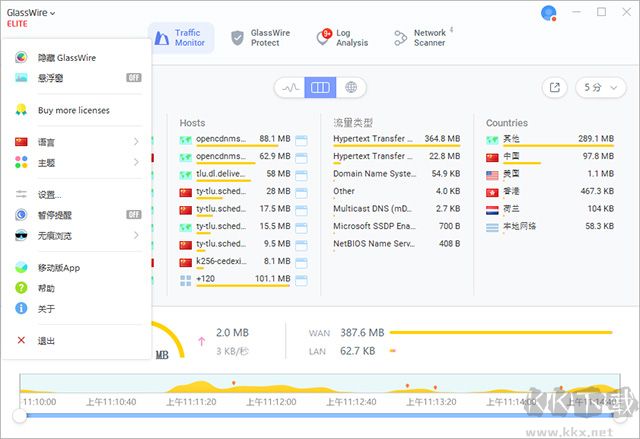Click the timeline slider left handle
The image size is (640, 439).
pos(18,415)
